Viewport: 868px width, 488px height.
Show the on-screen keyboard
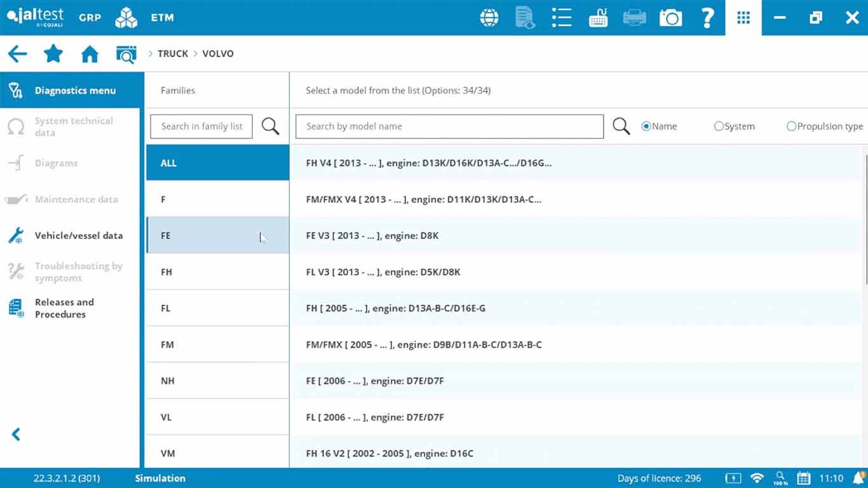(598, 18)
